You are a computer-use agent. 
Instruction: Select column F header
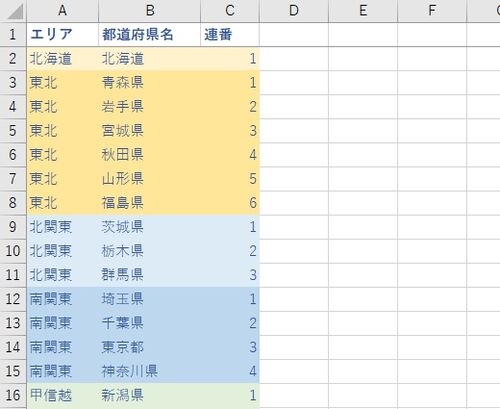(x=432, y=11)
